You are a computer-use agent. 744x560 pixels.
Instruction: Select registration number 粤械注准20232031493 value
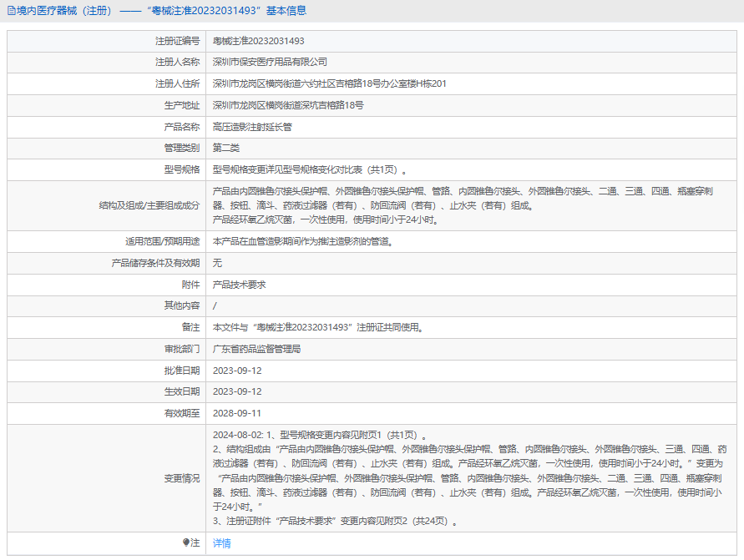(x=259, y=41)
